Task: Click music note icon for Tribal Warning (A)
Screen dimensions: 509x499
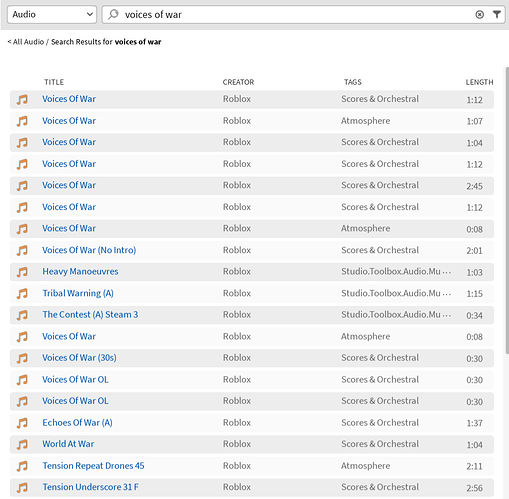Action: [22, 293]
